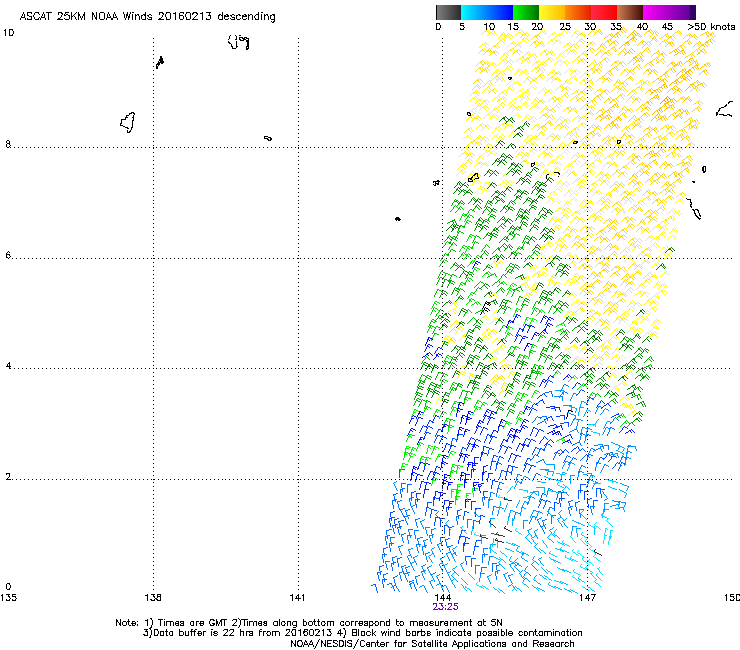The image size is (740, 650).
Task: Click the '>50 knots' legend label
Action: pos(711,27)
